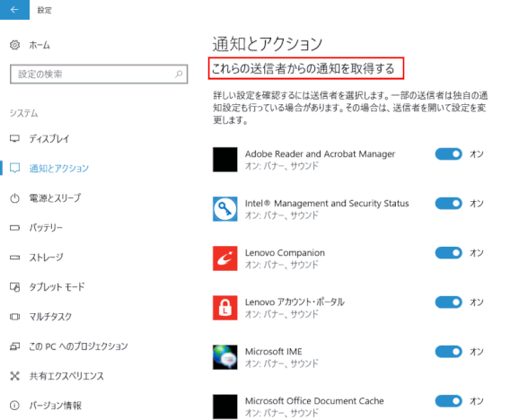
Task: Click the Microsoft Office Document Cache icon
Action: [224, 407]
